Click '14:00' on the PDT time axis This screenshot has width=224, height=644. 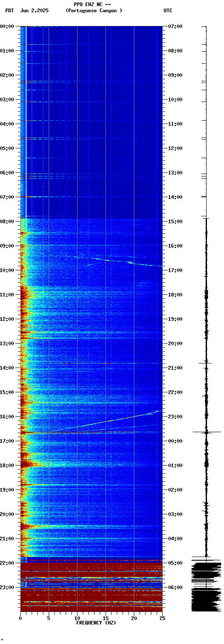tap(7, 368)
